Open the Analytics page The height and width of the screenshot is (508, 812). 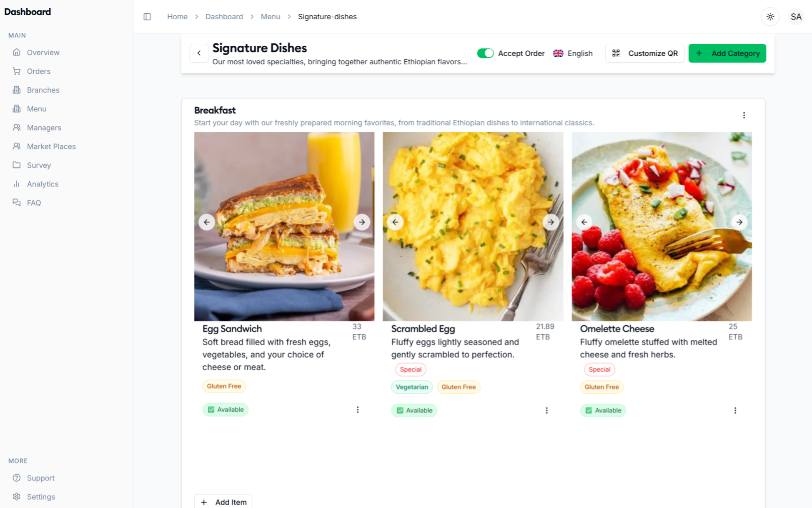pos(43,184)
